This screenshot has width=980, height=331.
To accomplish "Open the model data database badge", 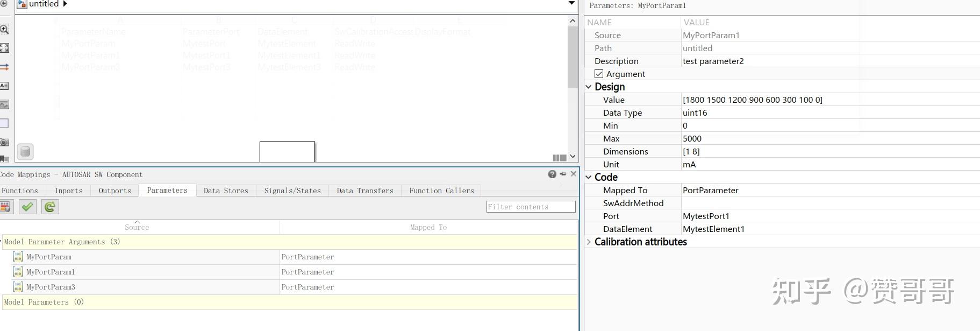I will tap(25, 152).
